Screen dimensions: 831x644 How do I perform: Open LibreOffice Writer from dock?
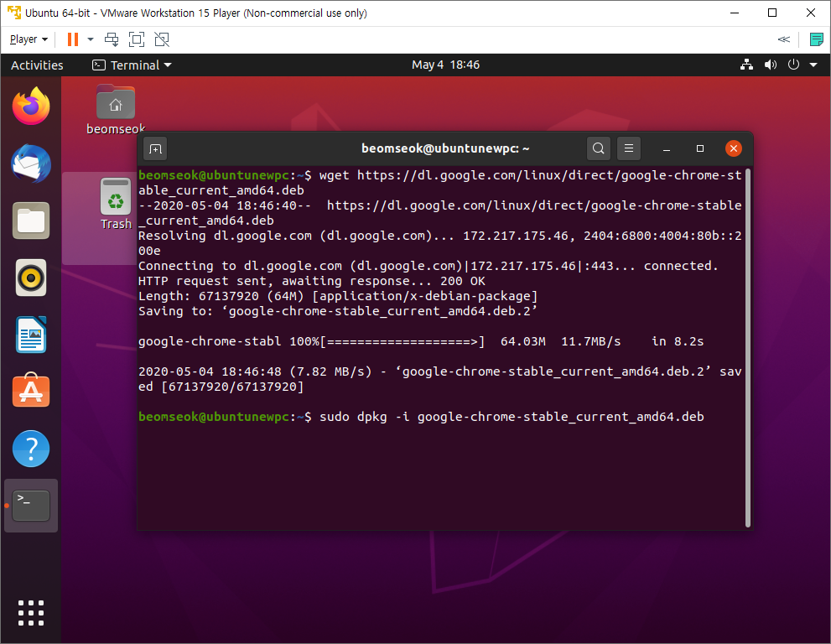pos(31,335)
